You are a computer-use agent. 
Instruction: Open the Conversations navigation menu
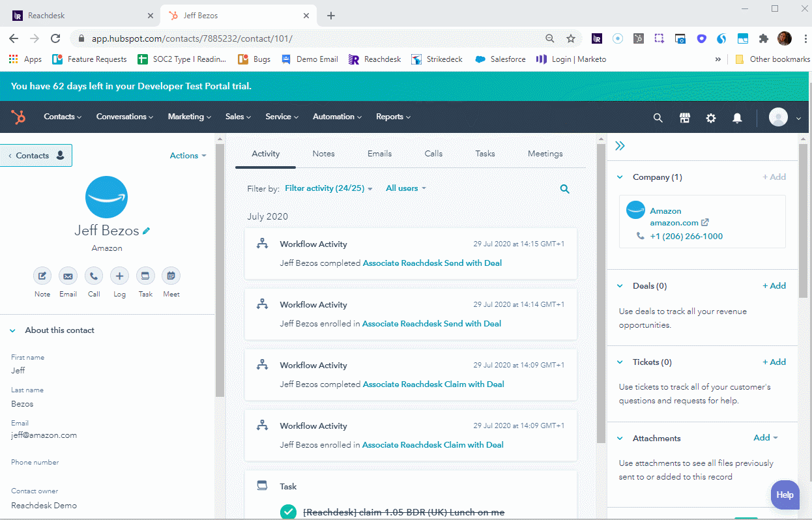click(124, 117)
